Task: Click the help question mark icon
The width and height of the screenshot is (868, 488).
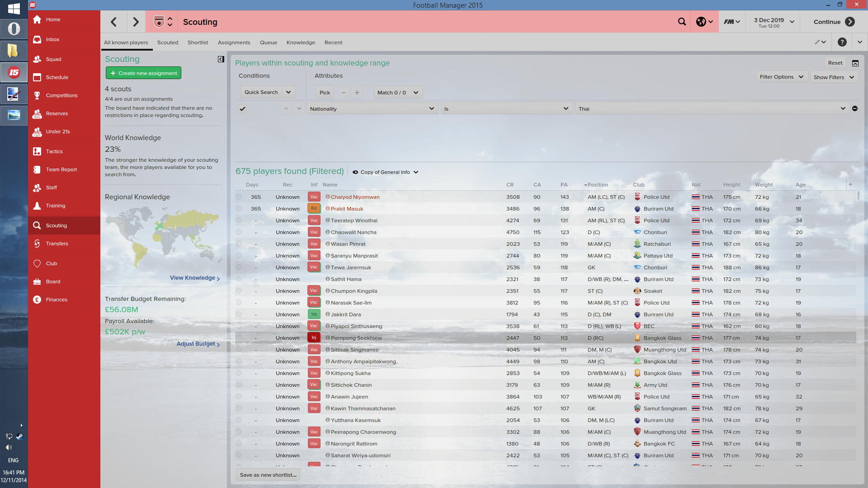Action: (x=842, y=42)
